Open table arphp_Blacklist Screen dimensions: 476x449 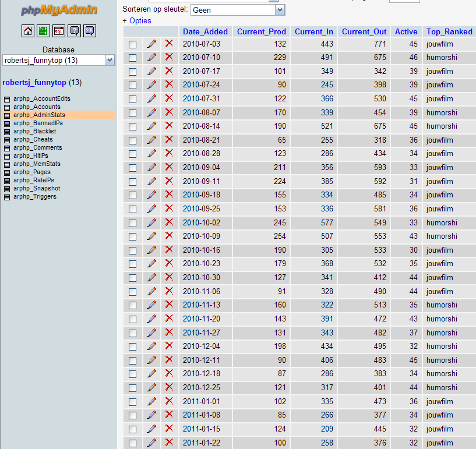(x=34, y=132)
